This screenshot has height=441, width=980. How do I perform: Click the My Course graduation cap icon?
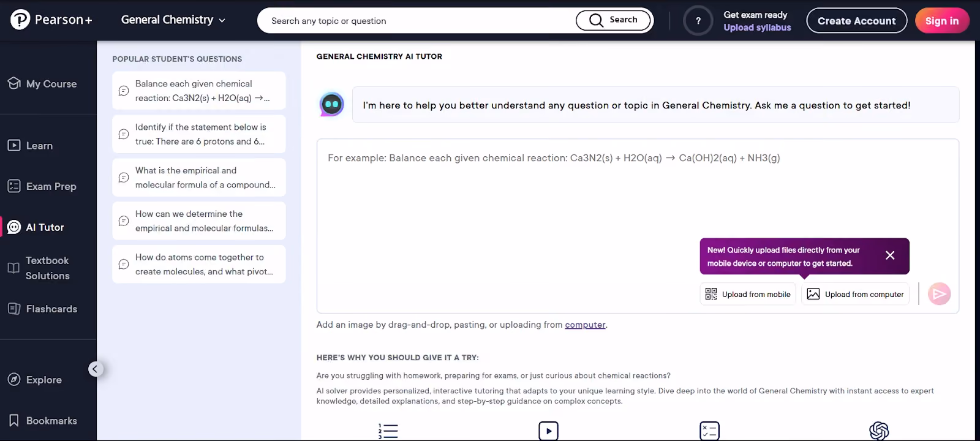[x=14, y=83]
